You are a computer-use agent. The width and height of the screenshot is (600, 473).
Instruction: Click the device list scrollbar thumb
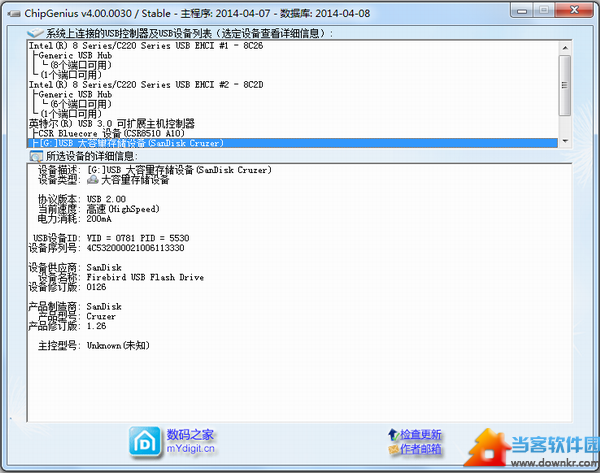(565, 85)
